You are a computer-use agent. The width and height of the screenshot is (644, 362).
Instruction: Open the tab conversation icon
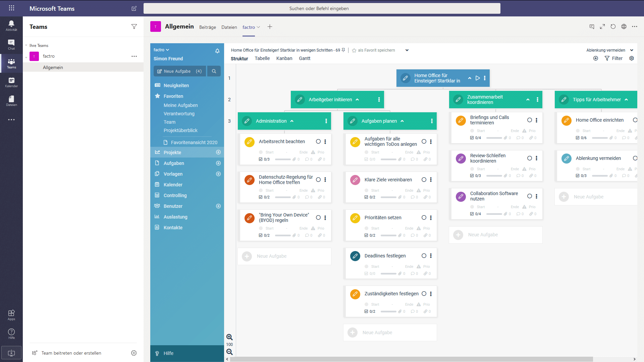592,27
